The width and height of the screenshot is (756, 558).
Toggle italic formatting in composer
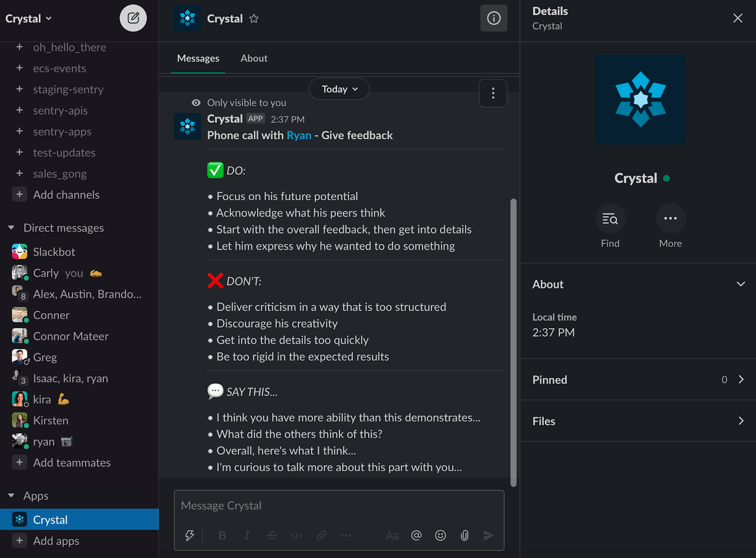click(x=247, y=535)
